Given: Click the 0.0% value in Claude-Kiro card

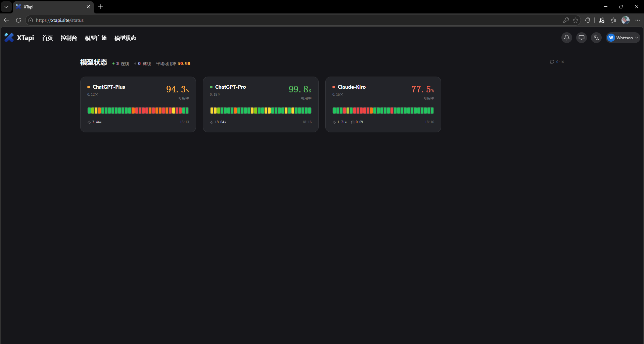Looking at the screenshot, I should (x=360, y=122).
